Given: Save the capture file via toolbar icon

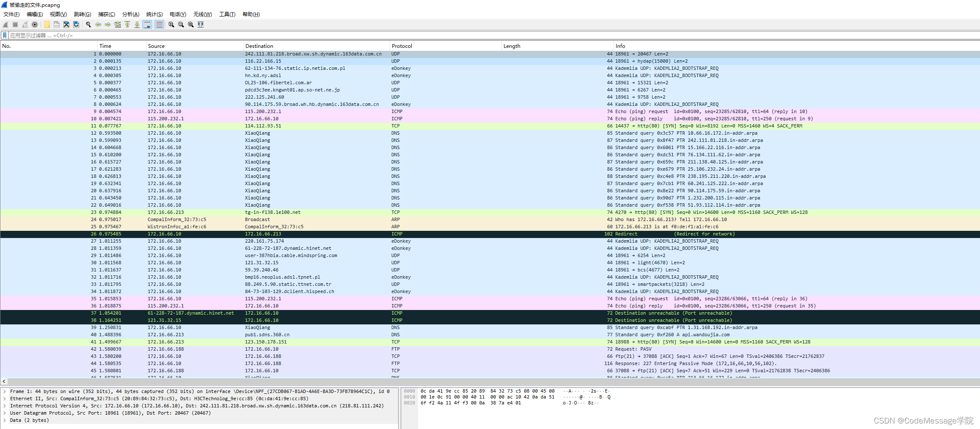Looking at the screenshot, I should click(x=57, y=25).
